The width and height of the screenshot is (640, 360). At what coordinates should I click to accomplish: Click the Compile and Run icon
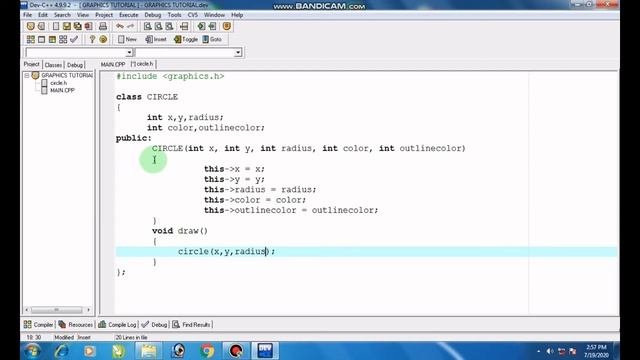(x=52, y=39)
